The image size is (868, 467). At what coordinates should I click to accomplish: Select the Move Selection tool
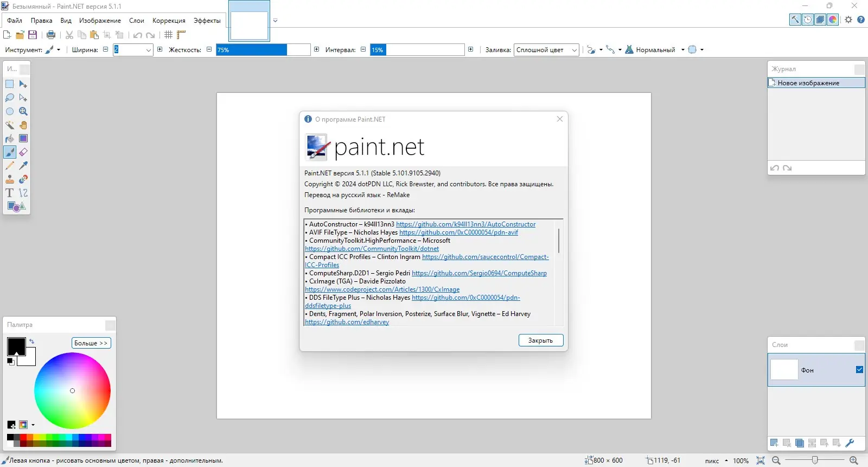point(23,98)
